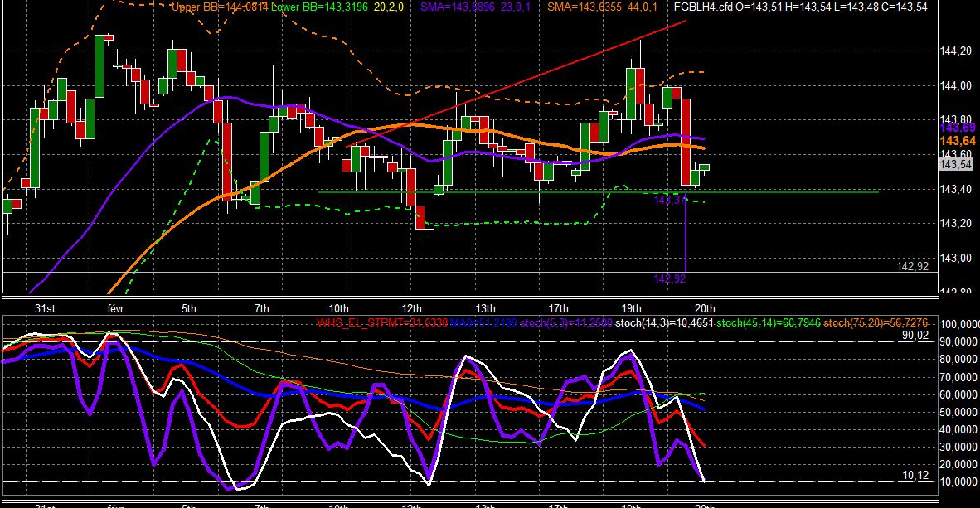The height and width of the screenshot is (508, 980).
Task: Click the 144,00 price axis label
Action: 956,86
